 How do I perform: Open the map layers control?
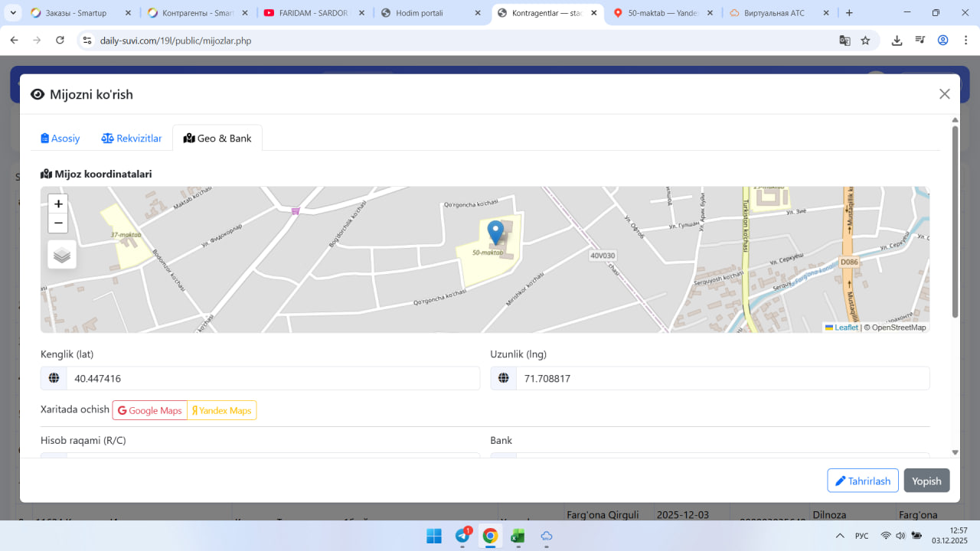pos(62,255)
